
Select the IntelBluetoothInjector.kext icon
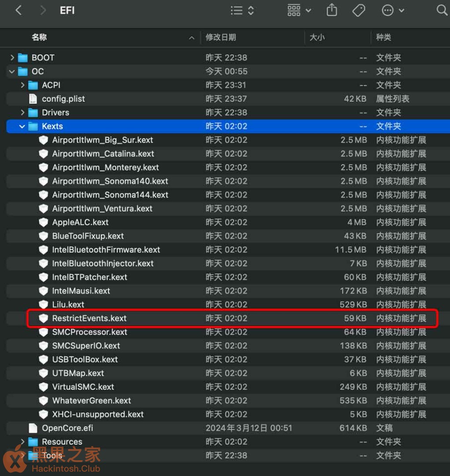tap(43, 264)
